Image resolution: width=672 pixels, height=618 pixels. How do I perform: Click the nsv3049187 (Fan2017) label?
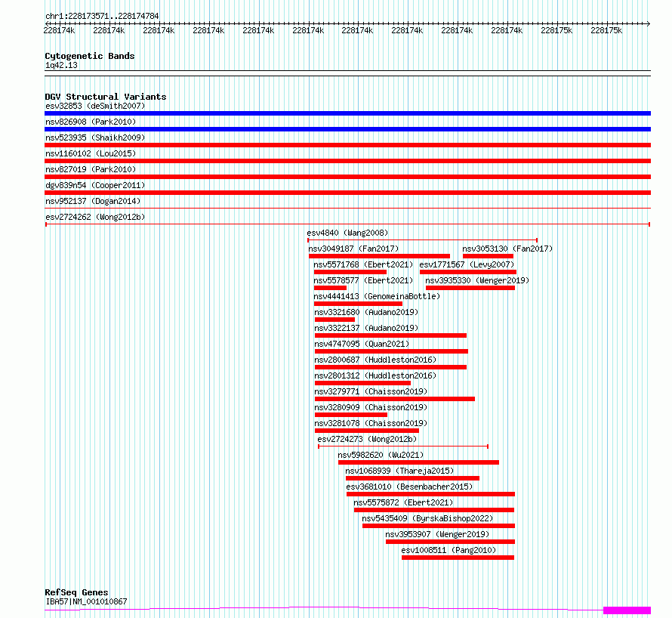pyautogui.click(x=353, y=249)
